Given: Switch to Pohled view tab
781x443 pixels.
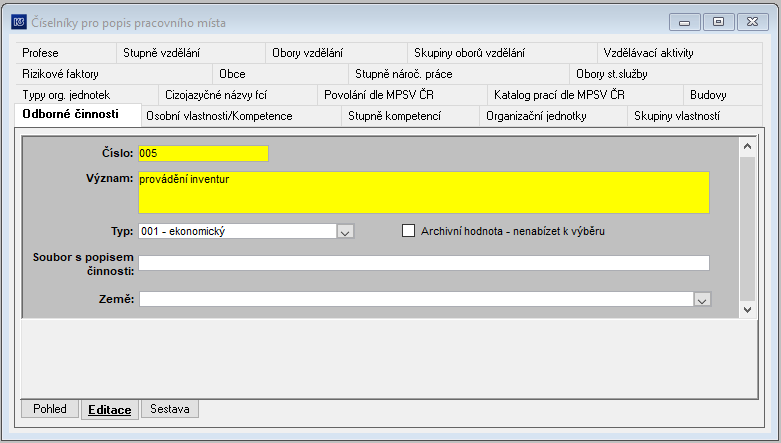Looking at the screenshot, I should point(50,409).
